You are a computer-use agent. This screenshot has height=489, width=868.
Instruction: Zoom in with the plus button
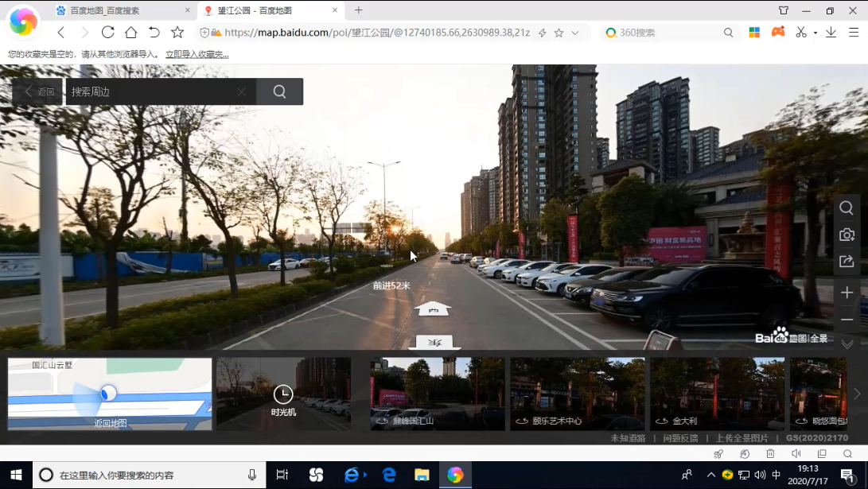coord(847,293)
